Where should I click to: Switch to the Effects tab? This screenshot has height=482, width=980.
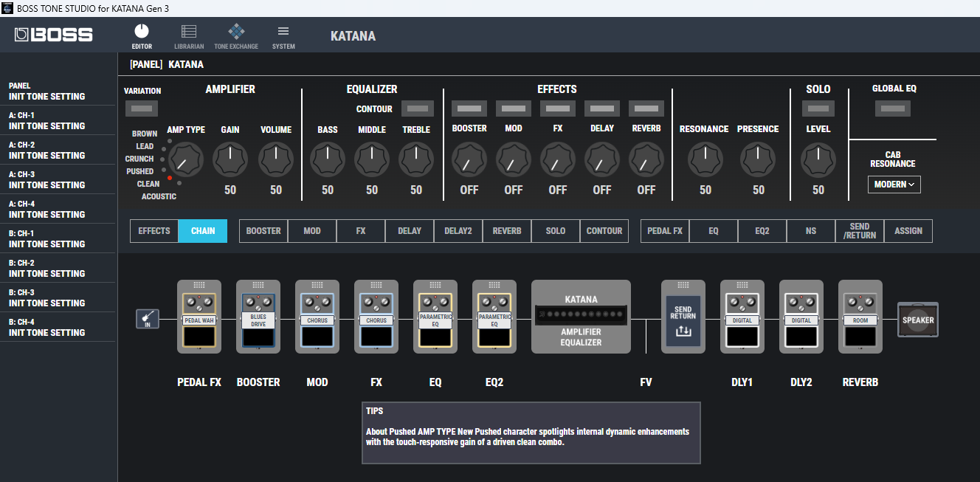coord(154,231)
